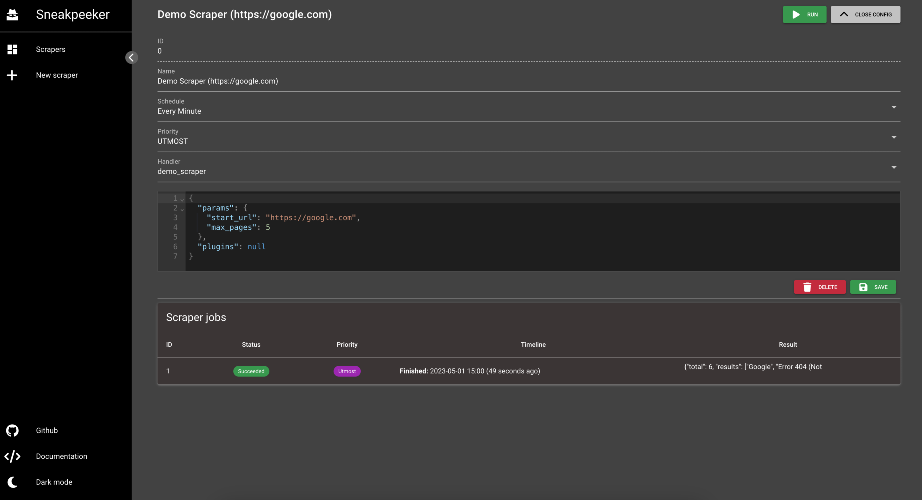
Task: Run the scraper with RUN button
Action: (x=804, y=15)
